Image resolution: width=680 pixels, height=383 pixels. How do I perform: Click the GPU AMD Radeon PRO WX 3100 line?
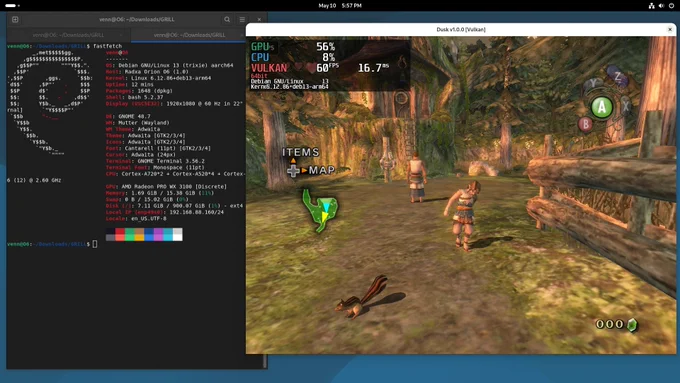(x=167, y=187)
